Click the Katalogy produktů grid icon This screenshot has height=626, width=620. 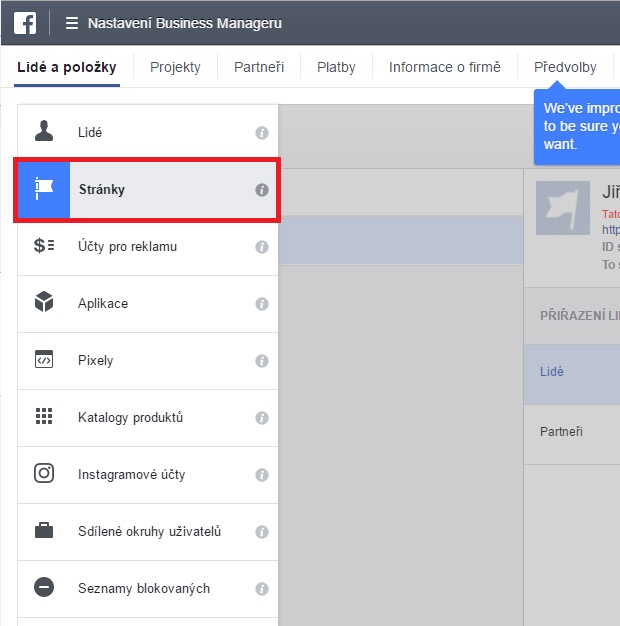[x=44, y=416]
